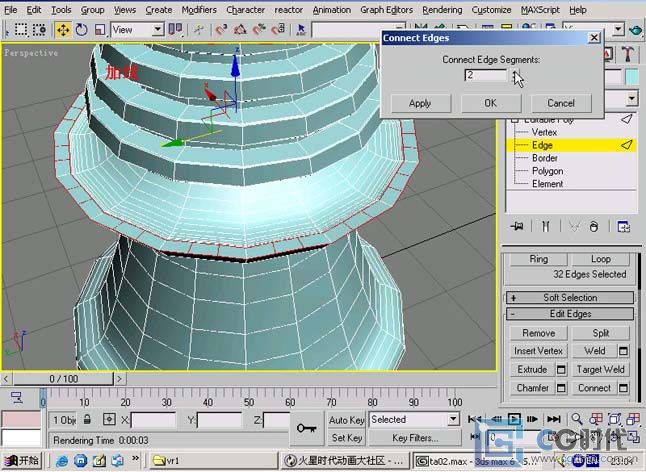The width and height of the screenshot is (646, 472).
Task: Click the Connect Edge Segments spinner arrows
Action: (x=515, y=75)
